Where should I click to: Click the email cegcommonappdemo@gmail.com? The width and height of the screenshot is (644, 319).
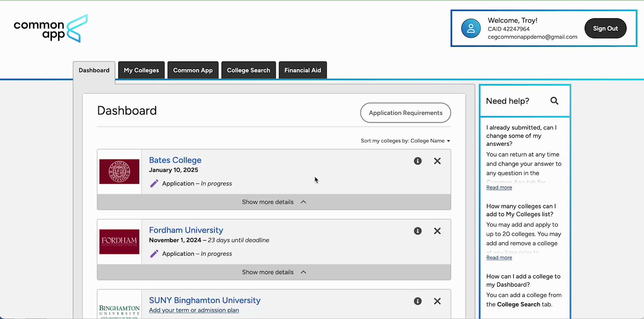point(533,37)
